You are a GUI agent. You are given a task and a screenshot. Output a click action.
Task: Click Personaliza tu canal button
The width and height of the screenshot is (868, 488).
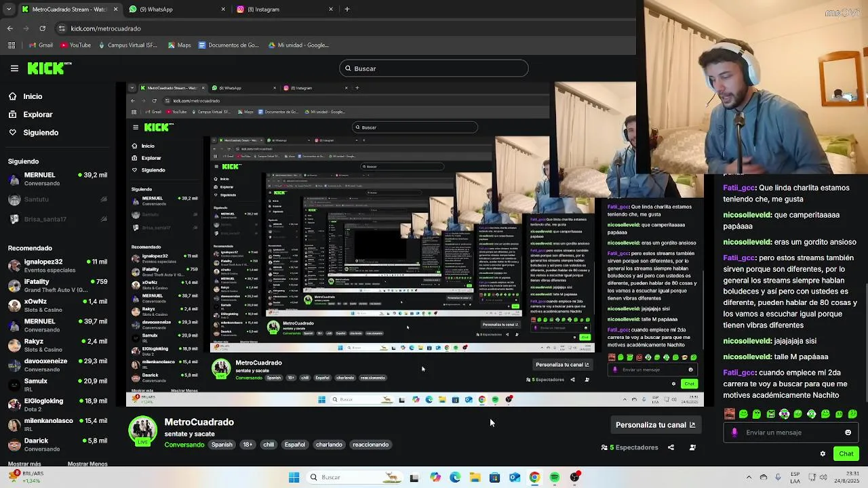tap(655, 425)
